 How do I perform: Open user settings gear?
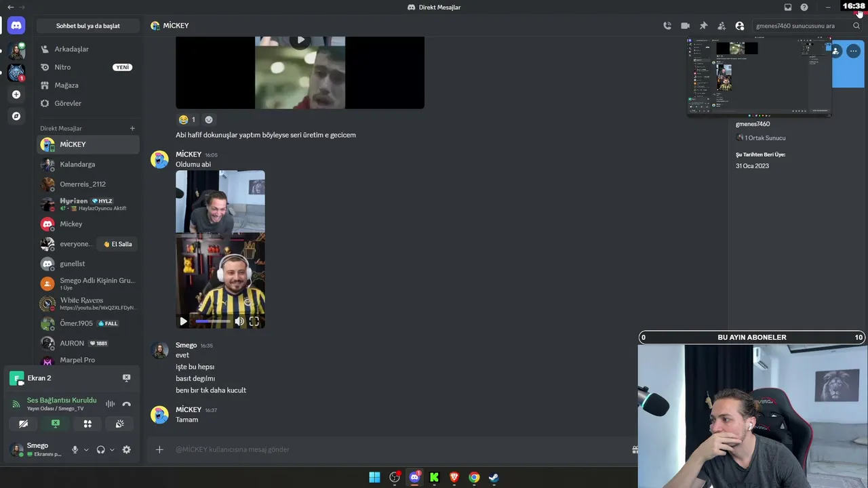pos(126,449)
